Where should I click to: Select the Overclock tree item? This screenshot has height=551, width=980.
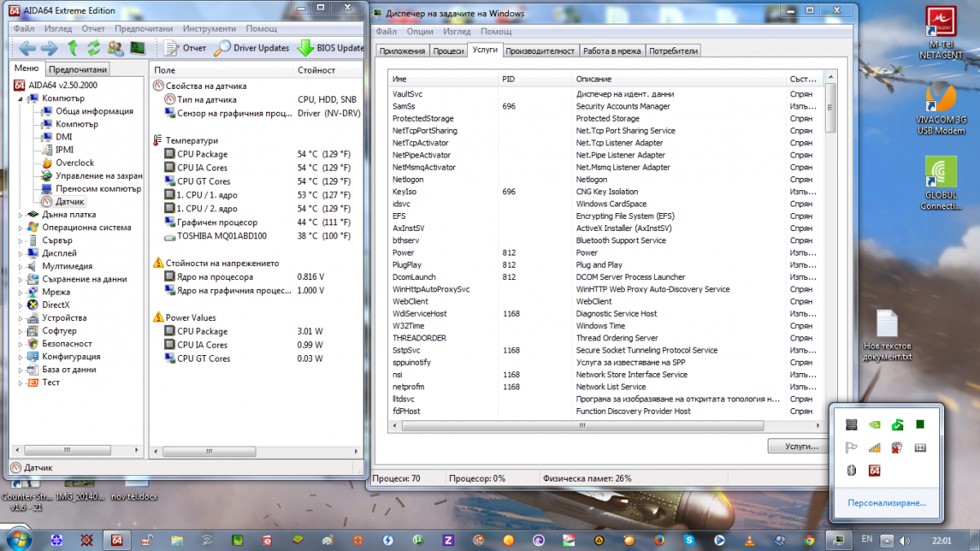[74, 163]
